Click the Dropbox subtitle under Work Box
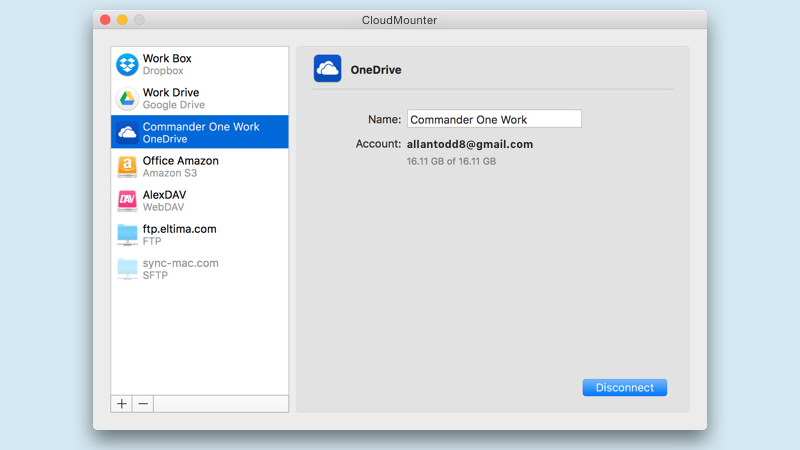 [x=163, y=71]
